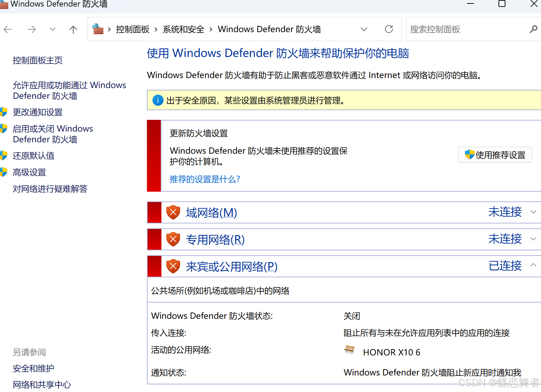Click the blue info icon in yellow banner

click(158, 101)
